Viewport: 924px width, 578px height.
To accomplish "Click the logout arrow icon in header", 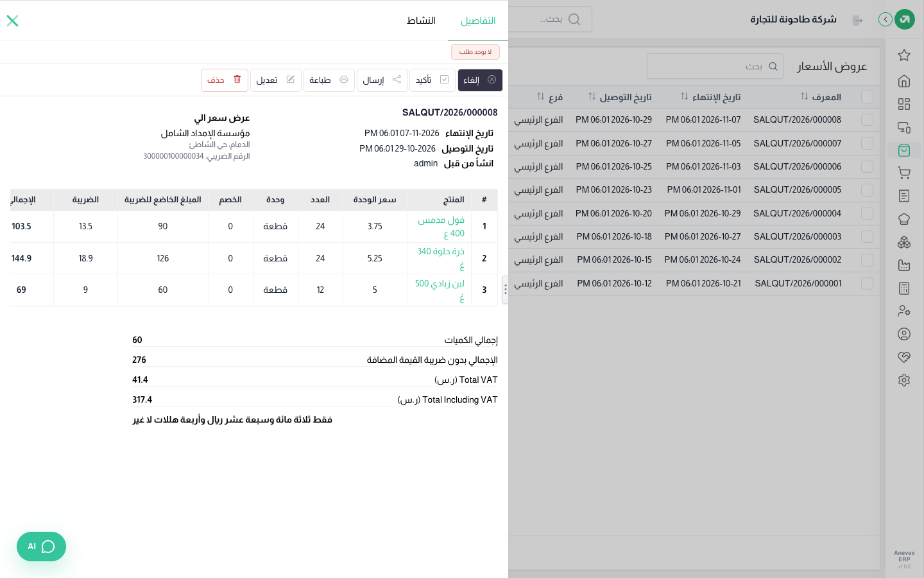I will (857, 21).
